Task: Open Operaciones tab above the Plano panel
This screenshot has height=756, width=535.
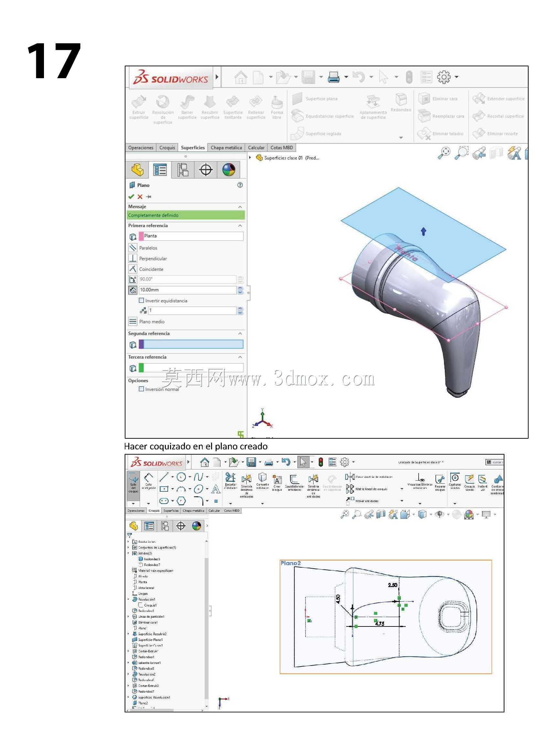Action: tap(141, 148)
